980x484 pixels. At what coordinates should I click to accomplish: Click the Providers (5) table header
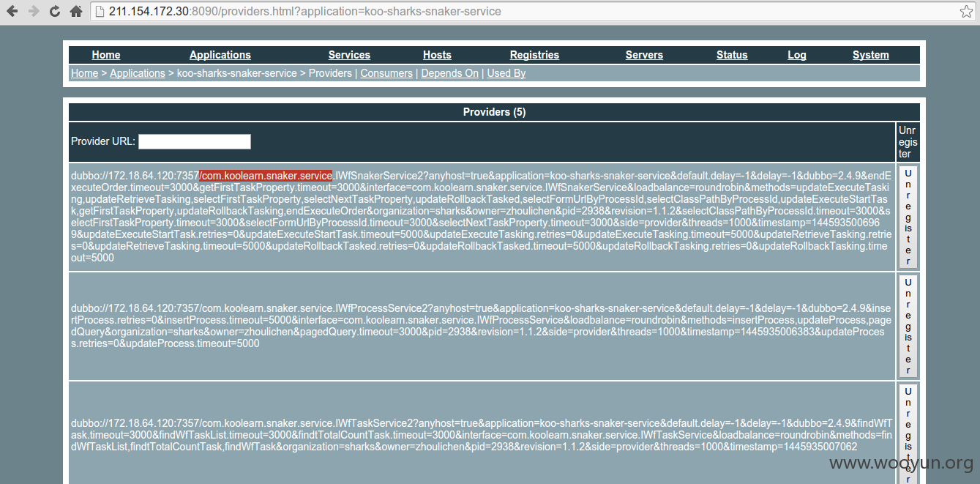pyautogui.click(x=494, y=112)
